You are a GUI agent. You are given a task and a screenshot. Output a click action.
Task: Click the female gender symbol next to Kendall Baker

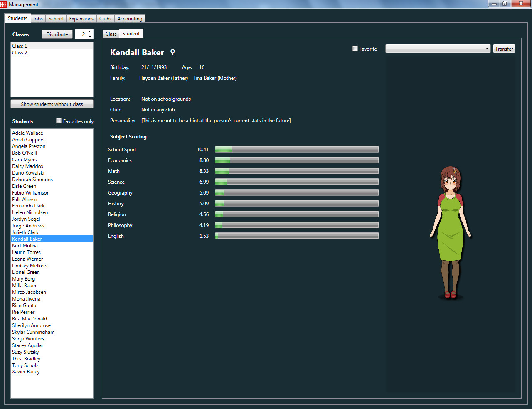click(x=172, y=52)
